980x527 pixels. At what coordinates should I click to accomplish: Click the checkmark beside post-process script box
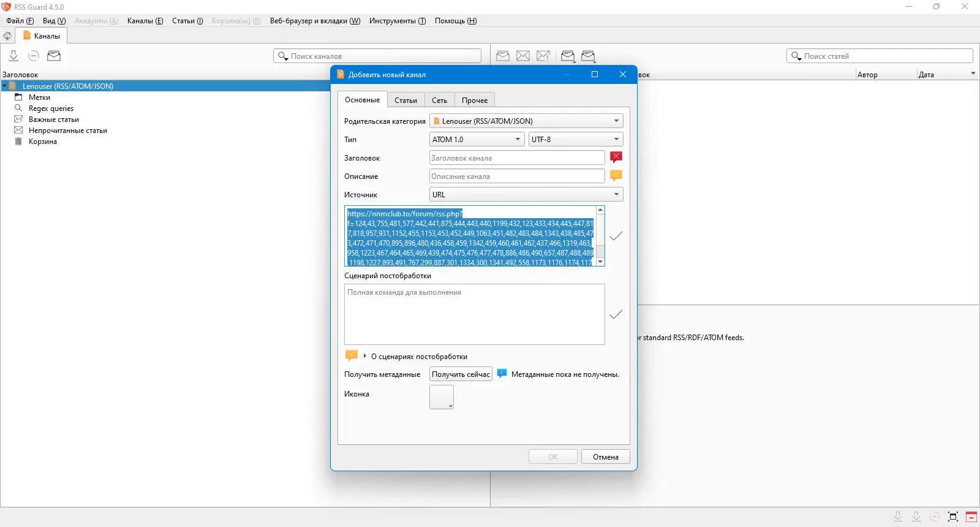[x=616, y=314]
